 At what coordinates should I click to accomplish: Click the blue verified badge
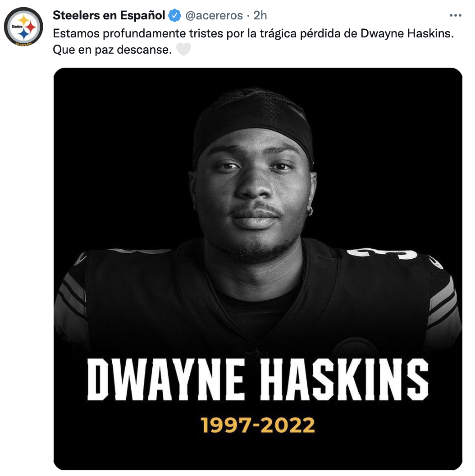(x=174, y=16)
